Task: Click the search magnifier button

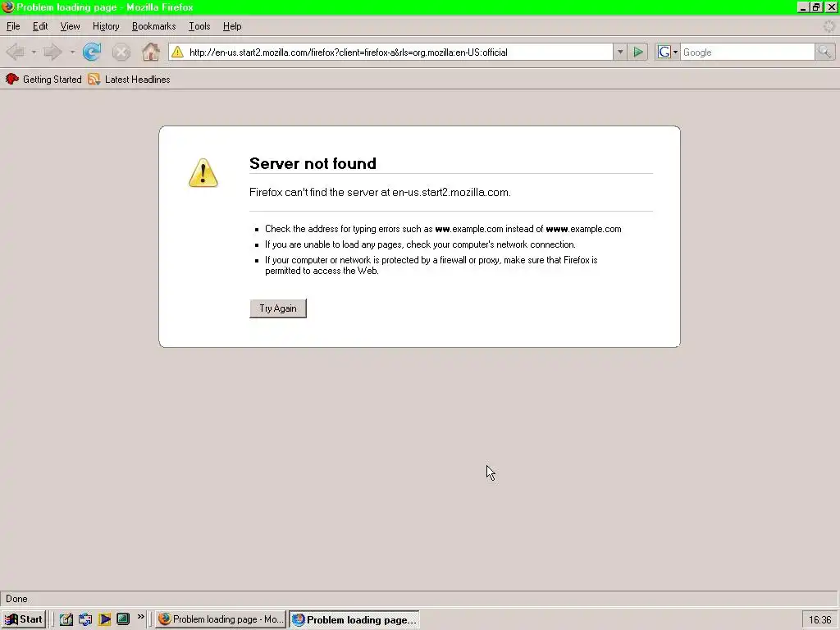Action: point(824,52)
